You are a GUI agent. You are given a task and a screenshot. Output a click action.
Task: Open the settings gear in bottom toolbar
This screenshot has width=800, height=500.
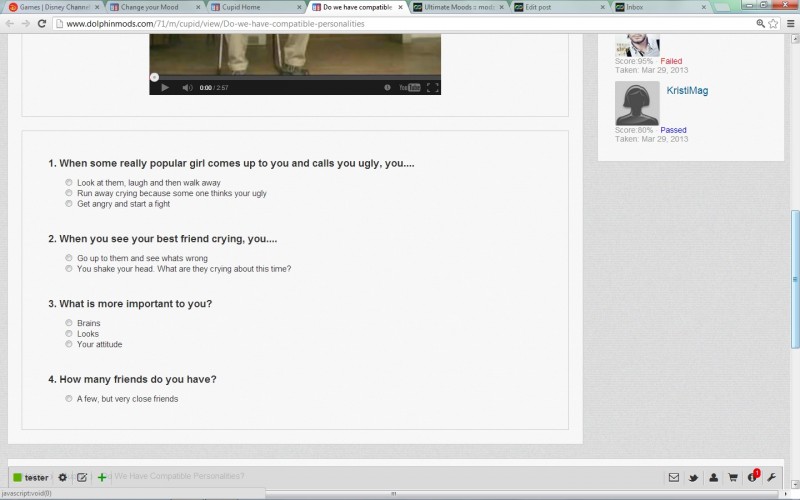click(62, 478)
